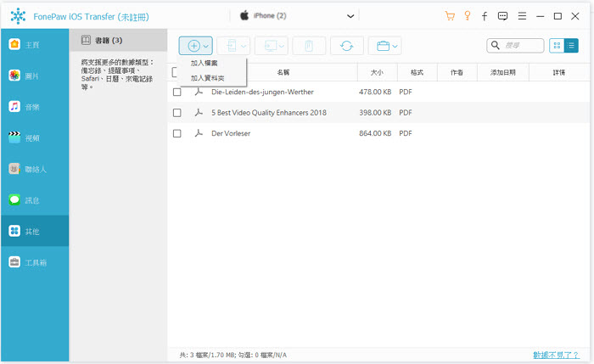Click the key register icon
The width and height of the screenshot is (594, 364).
[467, 16]
